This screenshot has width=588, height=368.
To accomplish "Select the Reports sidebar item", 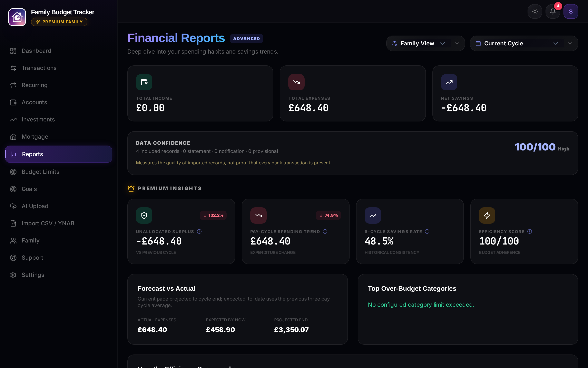I will (59, 154).
